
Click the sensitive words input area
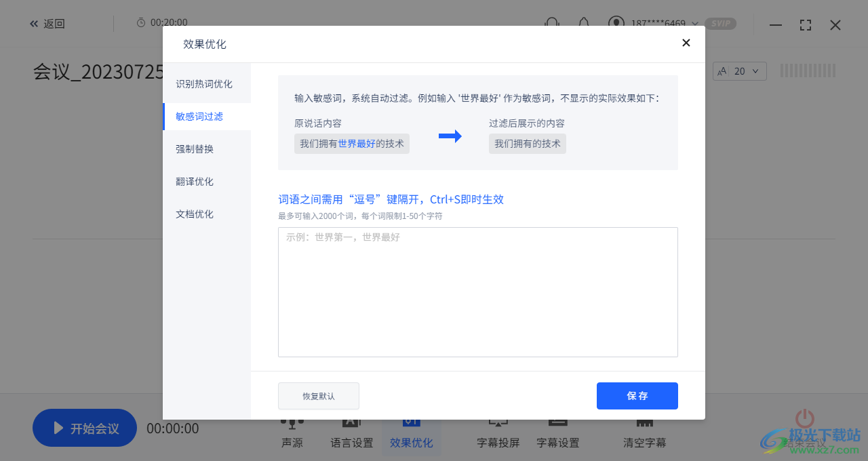[x=477, y=292]
